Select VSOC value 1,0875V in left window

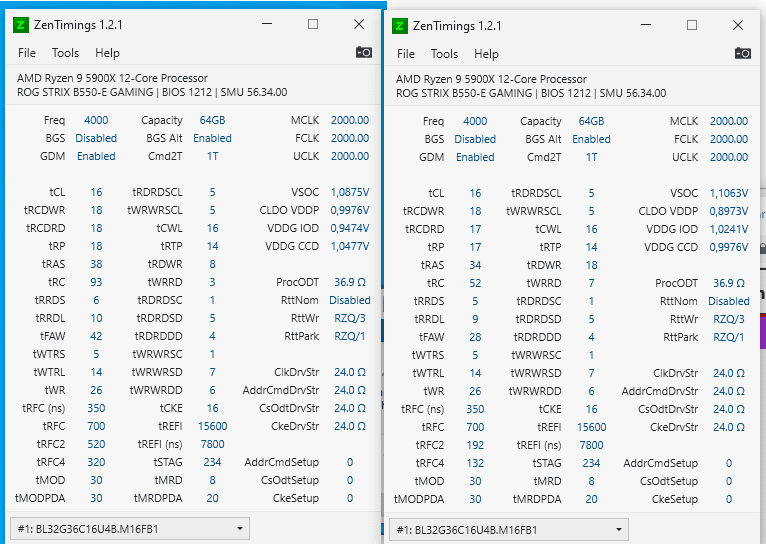350,192
